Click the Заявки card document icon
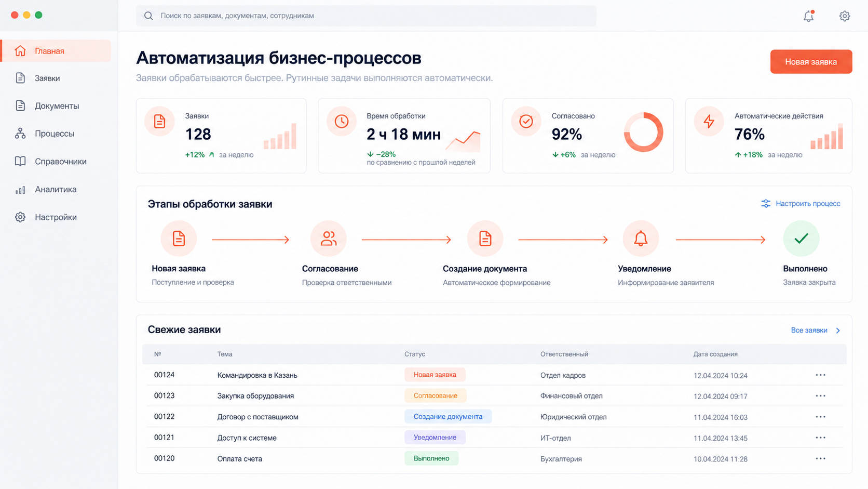Image resolution: width=868 pixels, height=489 pixels. 159,122
